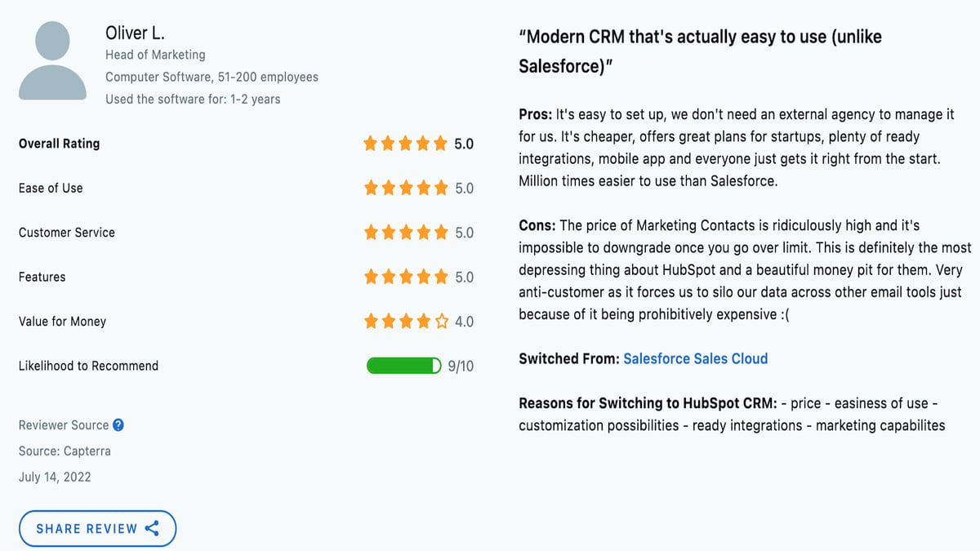Click Oliver L.'s profile avatar
The width and height of the screenshot is (980, 551).
point(52,60)
